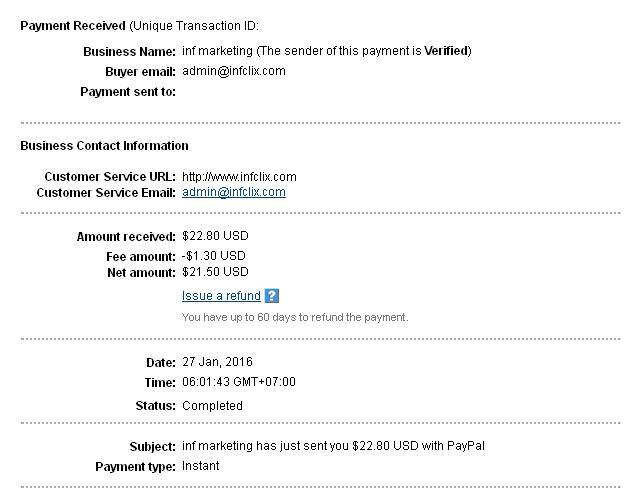640x494 pixels.
Task: Click the Payment Received heading
Action: [73, 25]
